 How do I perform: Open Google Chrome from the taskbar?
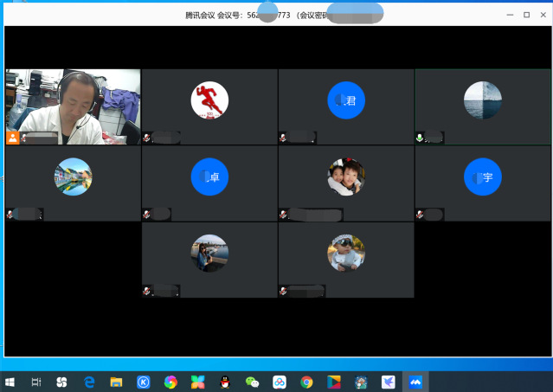coord(306,382)
